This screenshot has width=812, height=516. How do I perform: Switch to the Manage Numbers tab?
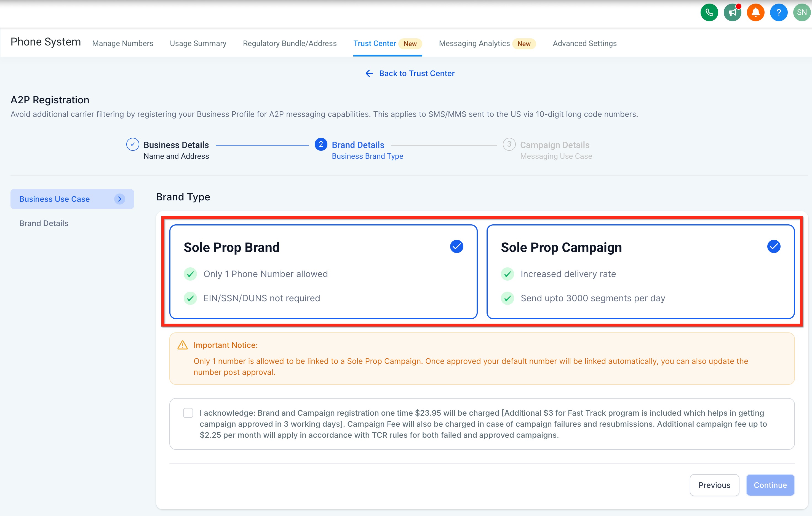click(x=123, y=44)
